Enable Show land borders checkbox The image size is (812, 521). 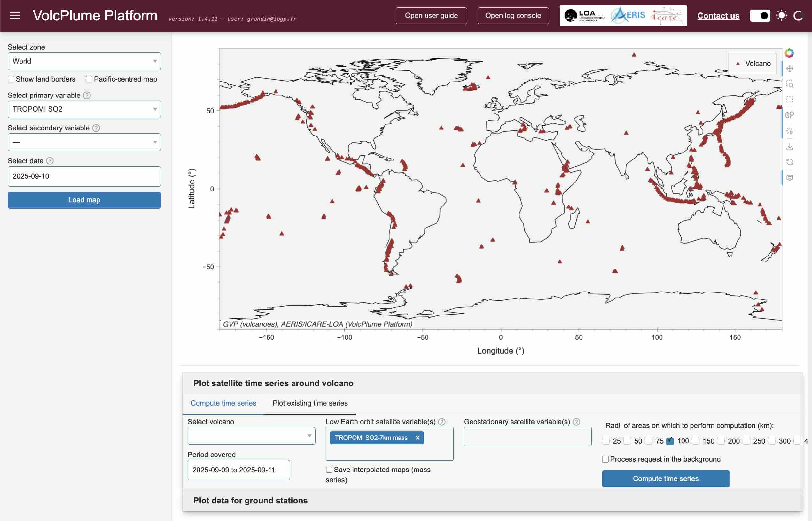point(11,79)
